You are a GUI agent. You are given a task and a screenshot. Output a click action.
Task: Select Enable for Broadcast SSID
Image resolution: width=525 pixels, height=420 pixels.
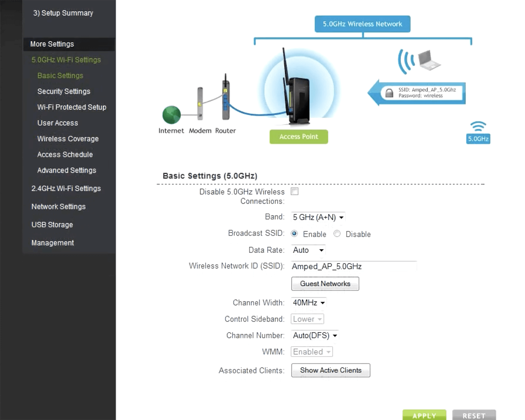point(294,234)
